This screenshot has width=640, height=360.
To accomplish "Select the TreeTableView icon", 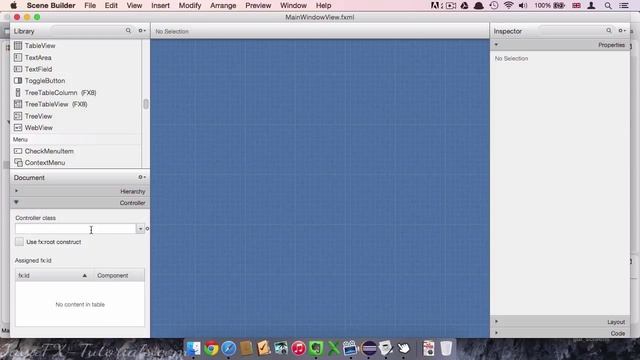I will point(18,104).
